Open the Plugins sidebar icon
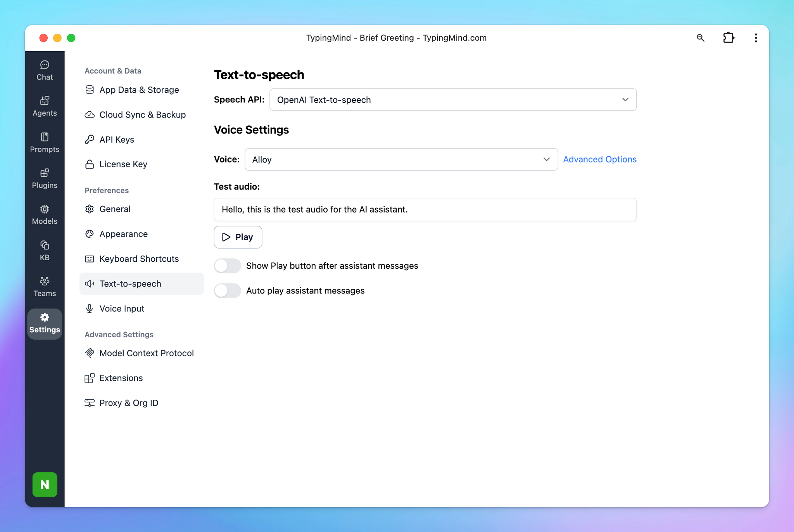The image size is (794, 532). [x=45, y=178]
